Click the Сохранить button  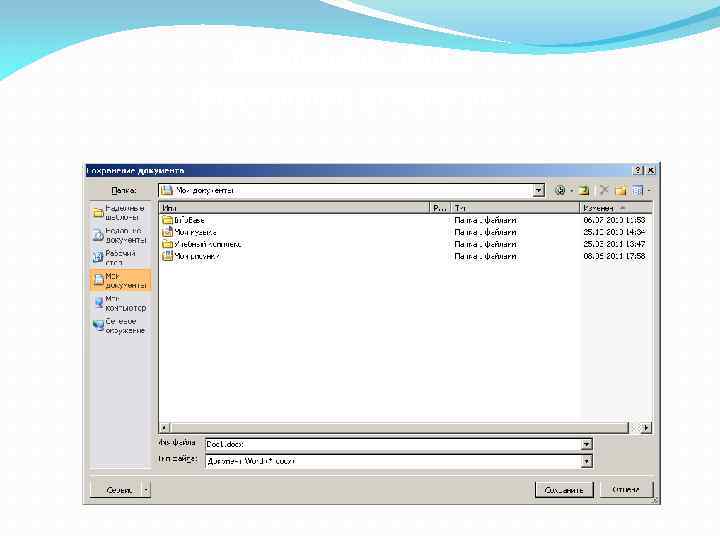(564, 490)
